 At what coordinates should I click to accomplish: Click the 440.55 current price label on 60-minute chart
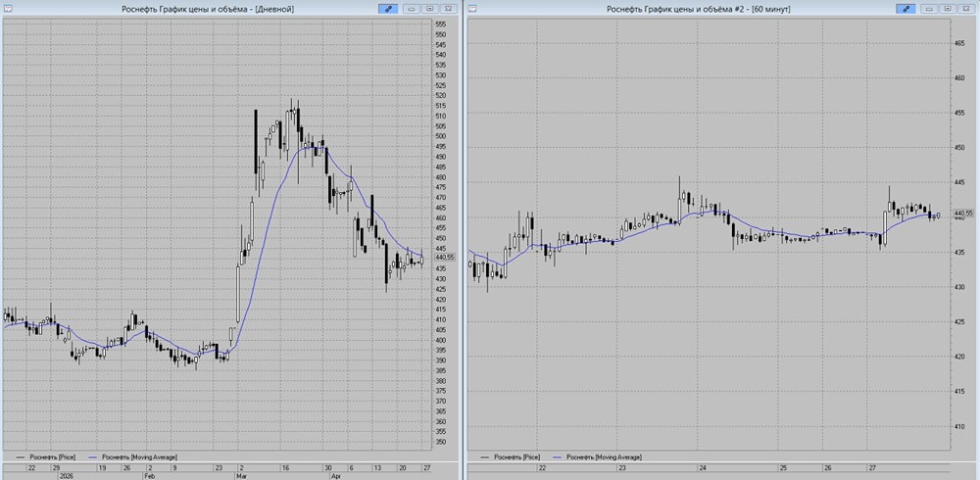(965, 214)
